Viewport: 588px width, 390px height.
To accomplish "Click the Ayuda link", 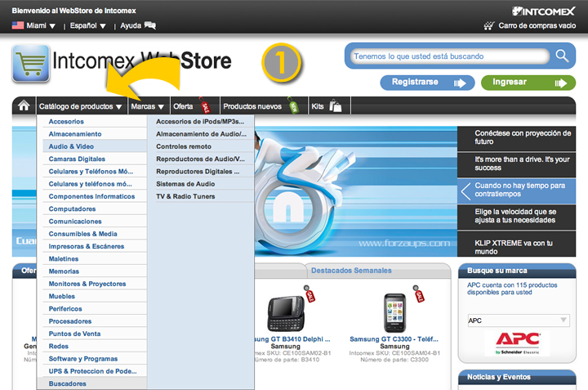I will pos(131,25).
